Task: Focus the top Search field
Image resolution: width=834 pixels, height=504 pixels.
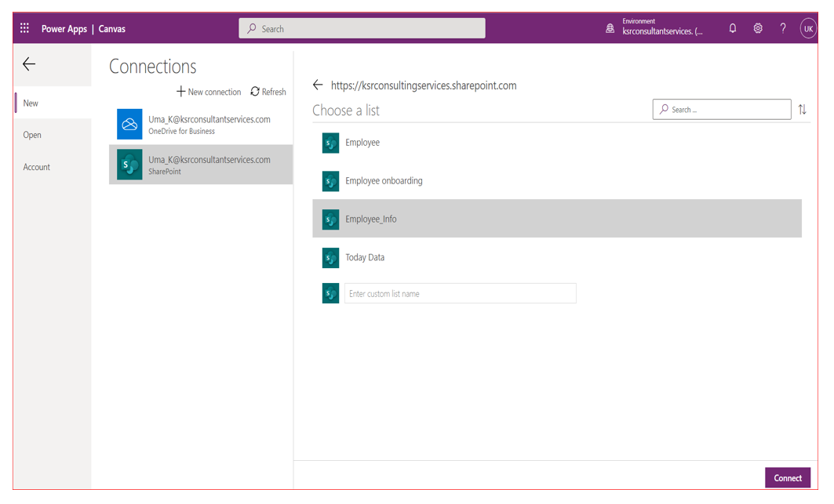Action: [x=362, y=28]
